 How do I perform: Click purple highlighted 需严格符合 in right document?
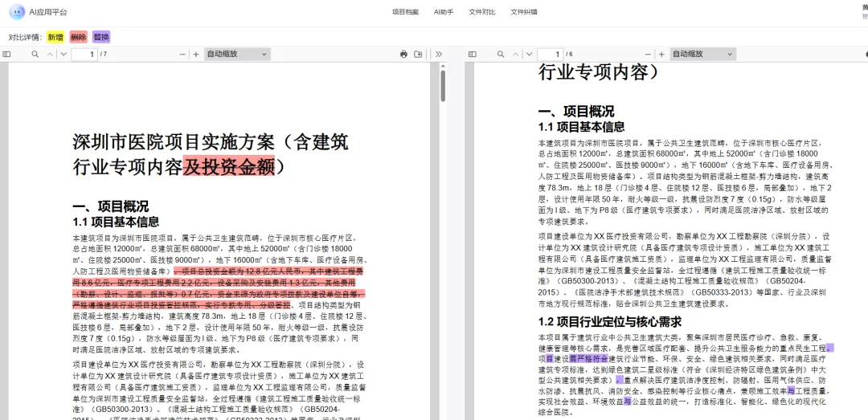(589, 360)
